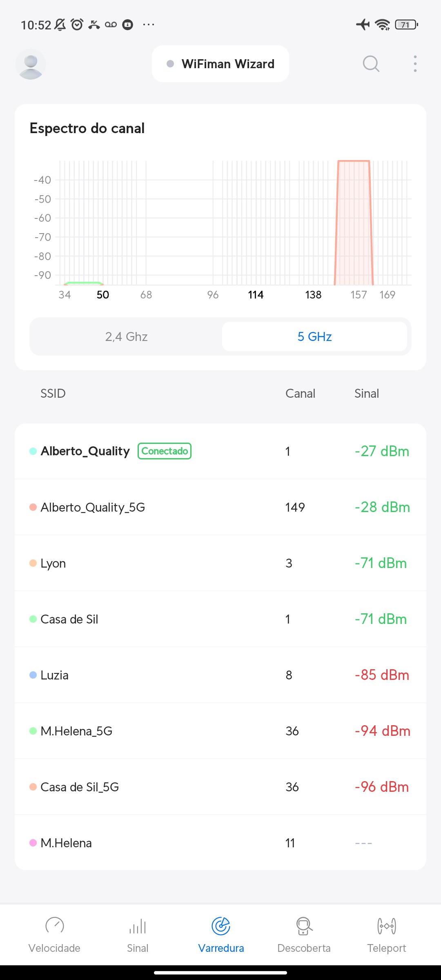
Task: Click the red Alberto_Quality_5G color dot
Action: click(x=33, y=507)
